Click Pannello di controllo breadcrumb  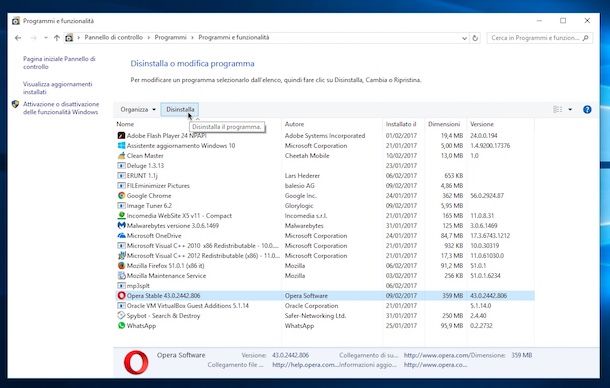114,37
